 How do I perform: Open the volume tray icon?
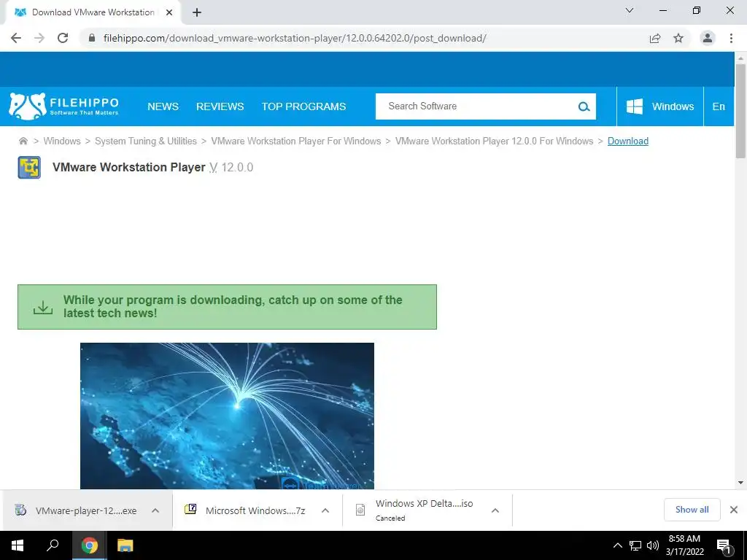coord(653,545)
